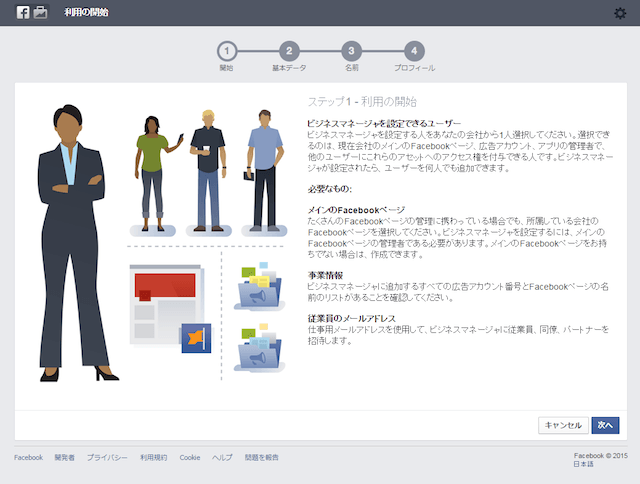Screen dimensions: 640x484
Task: Open the 問題を報告 footer link
Action: 262,457
